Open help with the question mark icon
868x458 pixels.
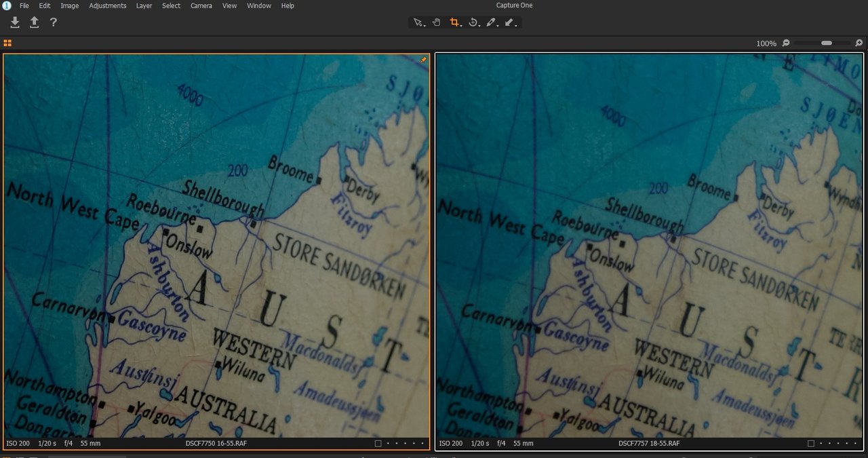[53, 22]
